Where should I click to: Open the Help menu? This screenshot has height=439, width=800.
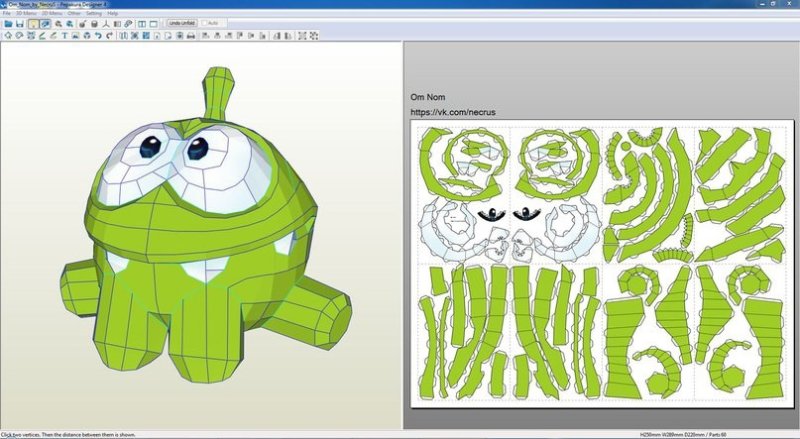(x=112, y=13)
